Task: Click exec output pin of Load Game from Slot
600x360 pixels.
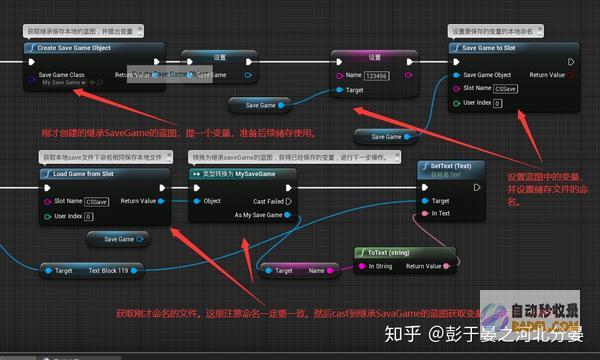Action: [x=162, y=188]
